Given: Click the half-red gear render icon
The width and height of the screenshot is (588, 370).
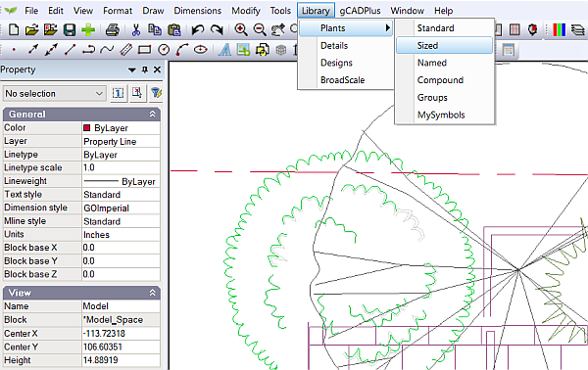Looking at the screenshot, I should [x=532, y=29].
